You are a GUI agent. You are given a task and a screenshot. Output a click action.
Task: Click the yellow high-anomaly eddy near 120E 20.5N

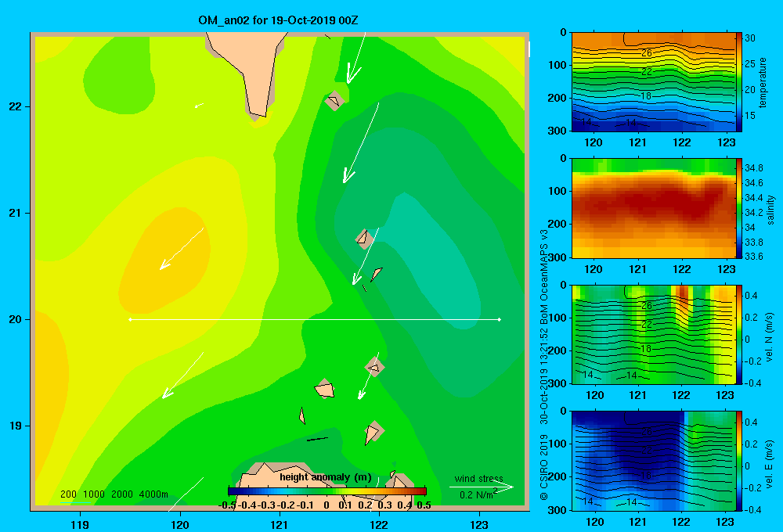point(164,261)
